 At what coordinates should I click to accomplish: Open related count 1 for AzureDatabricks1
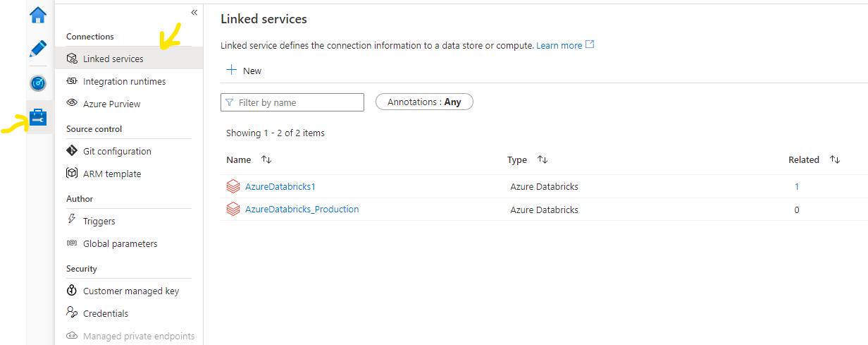coord(797,187)
